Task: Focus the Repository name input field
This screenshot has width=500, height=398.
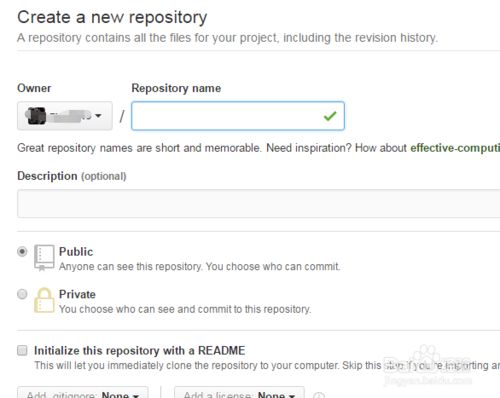Action: [238, 116]
